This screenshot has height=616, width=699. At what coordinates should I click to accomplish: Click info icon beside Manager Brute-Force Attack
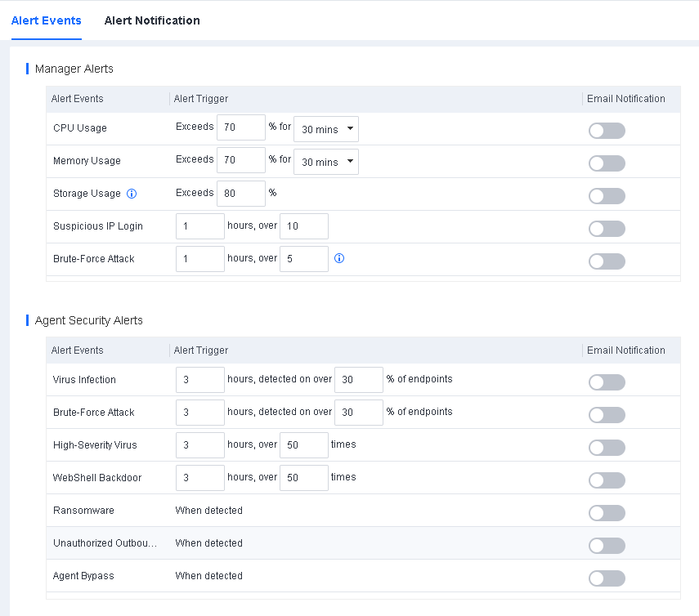click(x=339, y=258)
